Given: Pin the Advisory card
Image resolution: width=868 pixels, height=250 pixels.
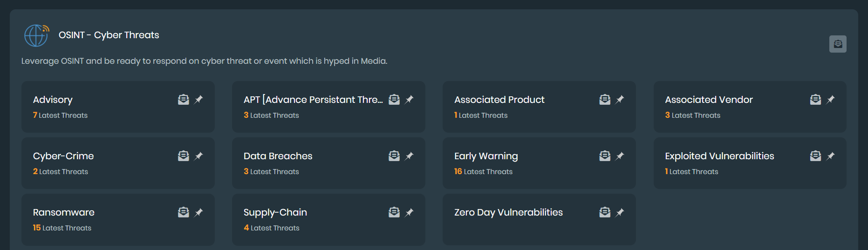Looking at the screenshot, I should (x=199, y=100).
